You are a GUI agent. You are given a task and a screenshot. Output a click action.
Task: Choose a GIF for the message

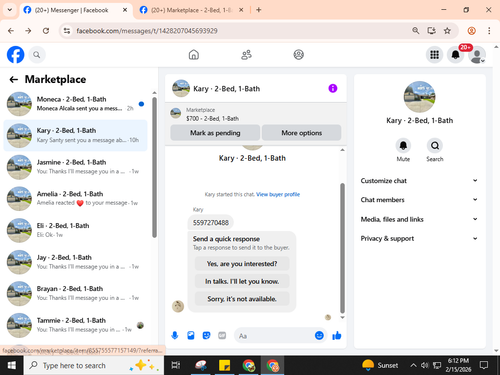tap(222, 335)
